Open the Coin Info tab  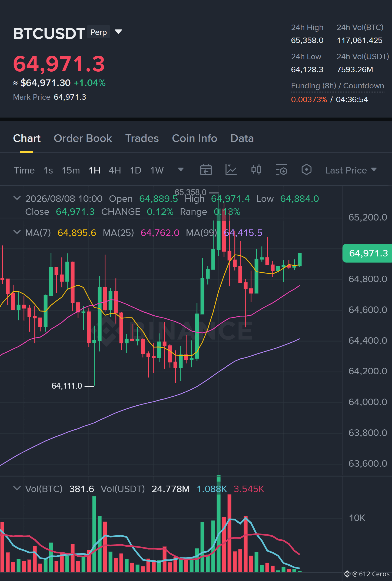[195, 138]
